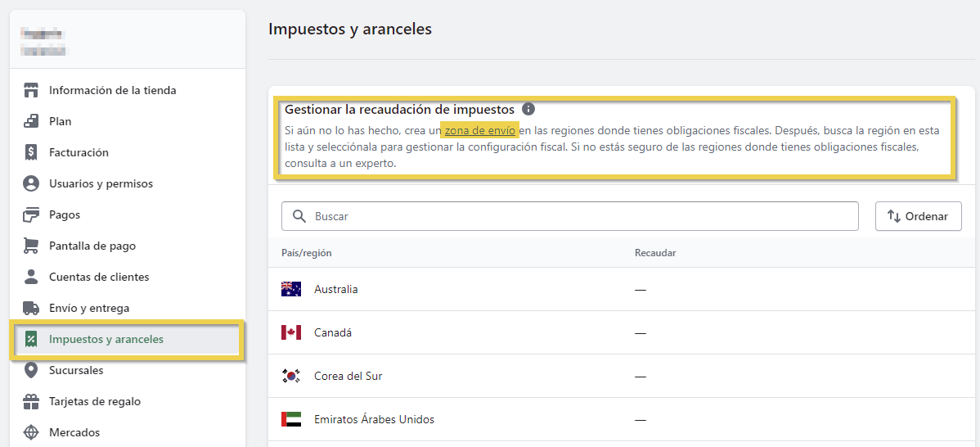
Task: Click the Pantalla de pago cart icon
Action: [x=31, y=246]
